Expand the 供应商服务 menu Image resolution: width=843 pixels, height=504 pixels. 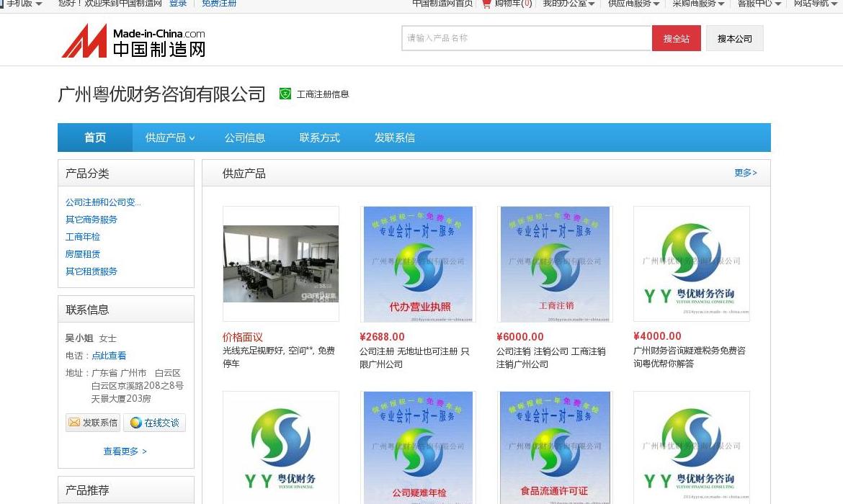click(x=634, y=4)
